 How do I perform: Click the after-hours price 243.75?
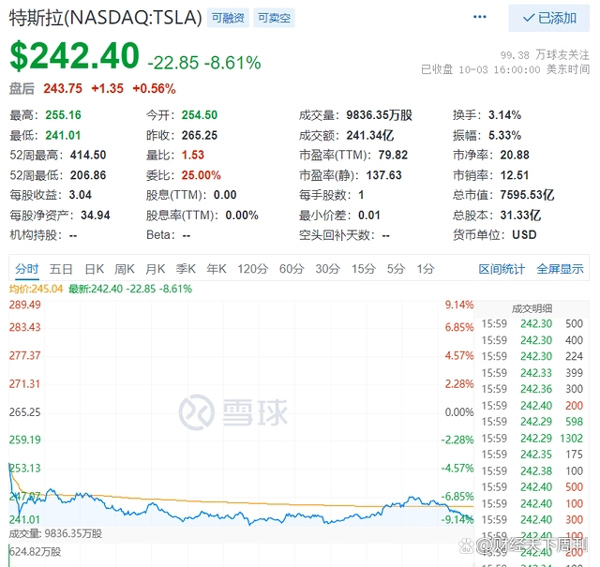[63, 89]
